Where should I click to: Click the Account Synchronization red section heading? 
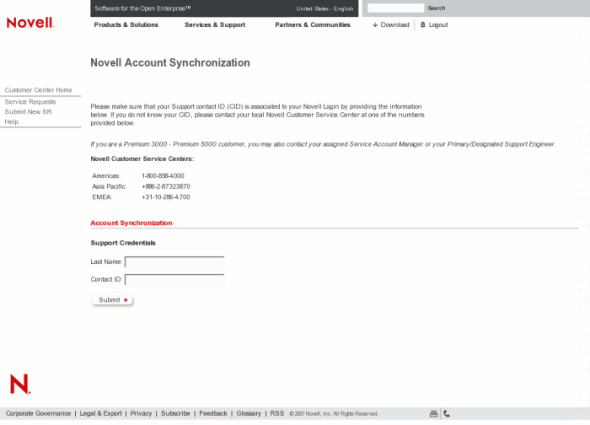click(131, 223)
